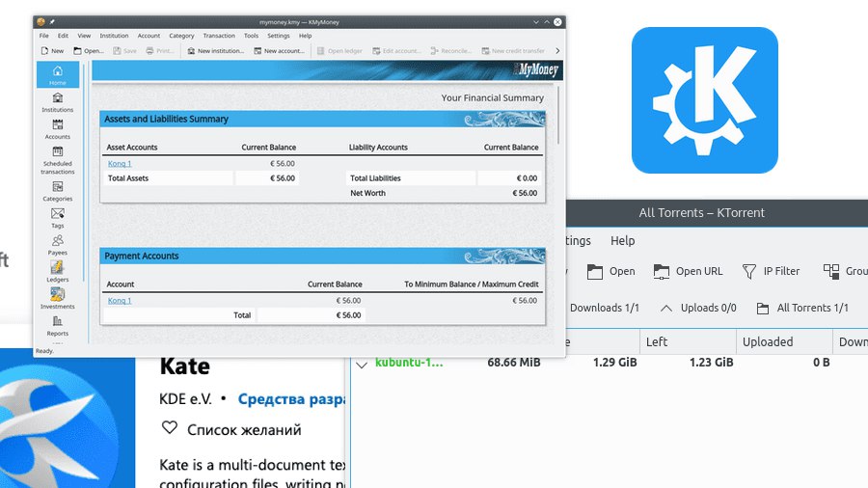Click the Ready status bar text
Image resolution: width=868 pixels, height=488 pixels.
(x=44, y=351)
